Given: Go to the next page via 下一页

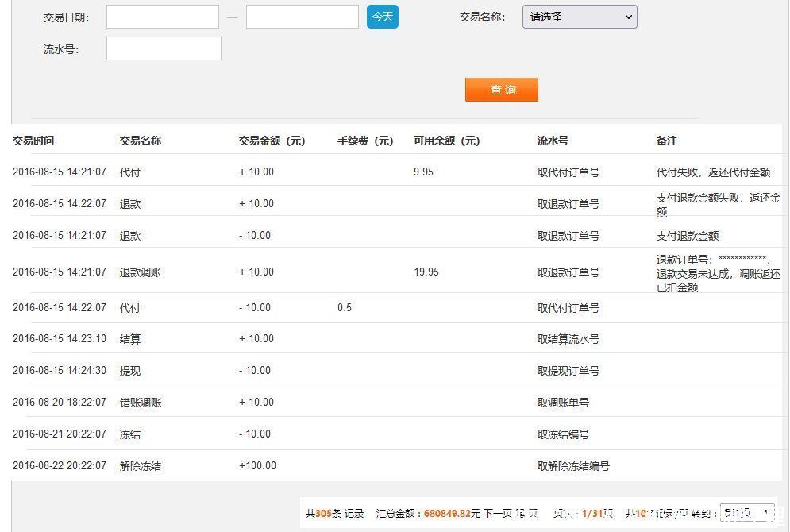Looking at the screenshot, I should 498,514.
